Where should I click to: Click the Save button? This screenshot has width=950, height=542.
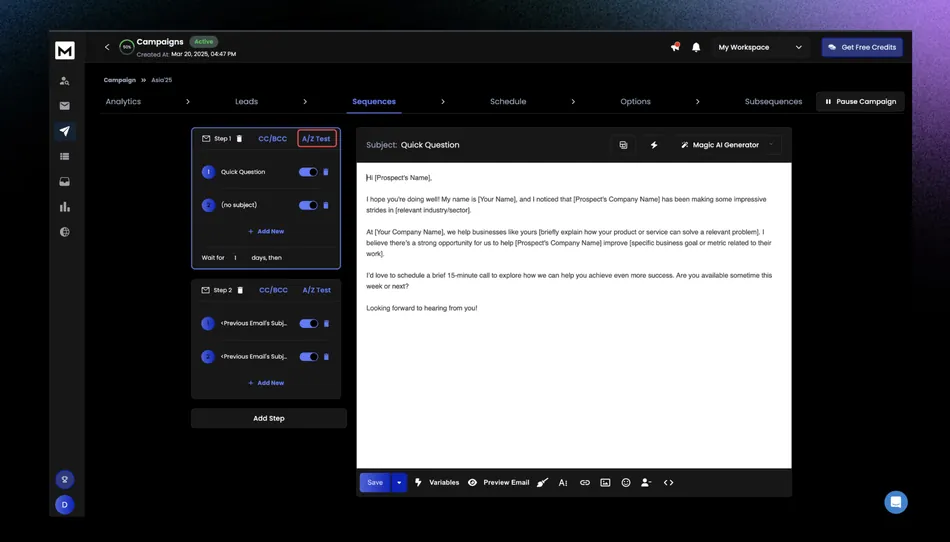375,483
